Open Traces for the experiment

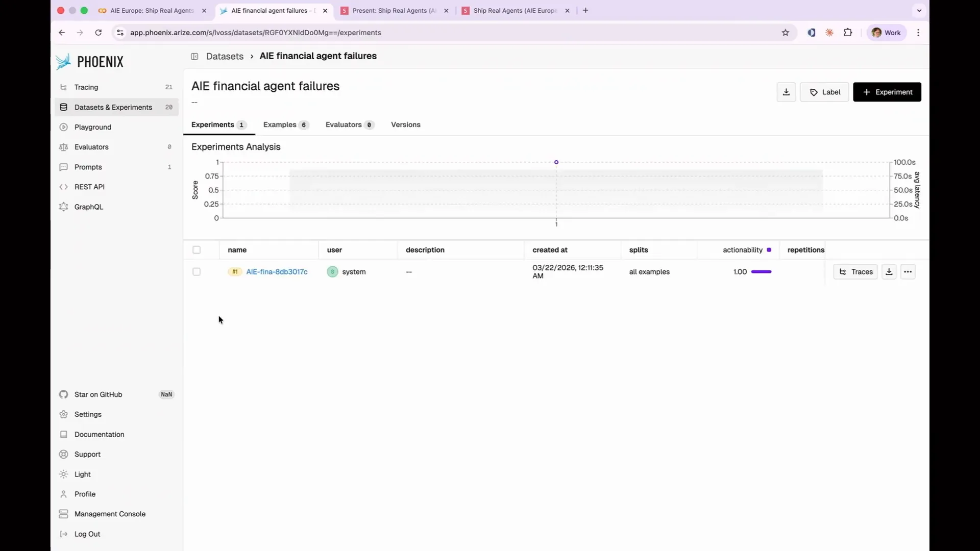[855, 272]
